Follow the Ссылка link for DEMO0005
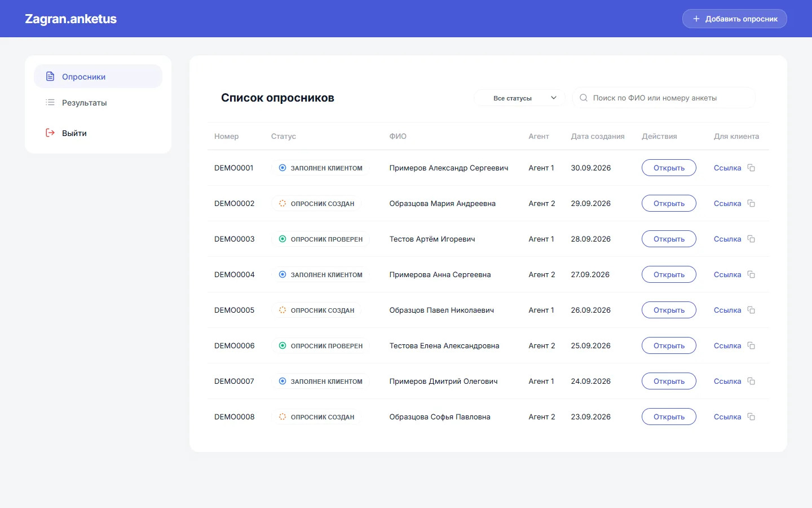The image size is (812, 508). click(x=727, y=310)
